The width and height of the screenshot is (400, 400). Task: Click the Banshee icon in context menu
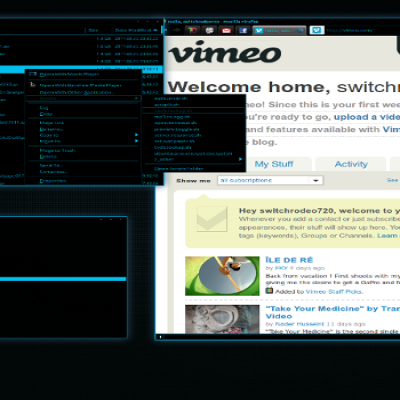click(33, 85)
